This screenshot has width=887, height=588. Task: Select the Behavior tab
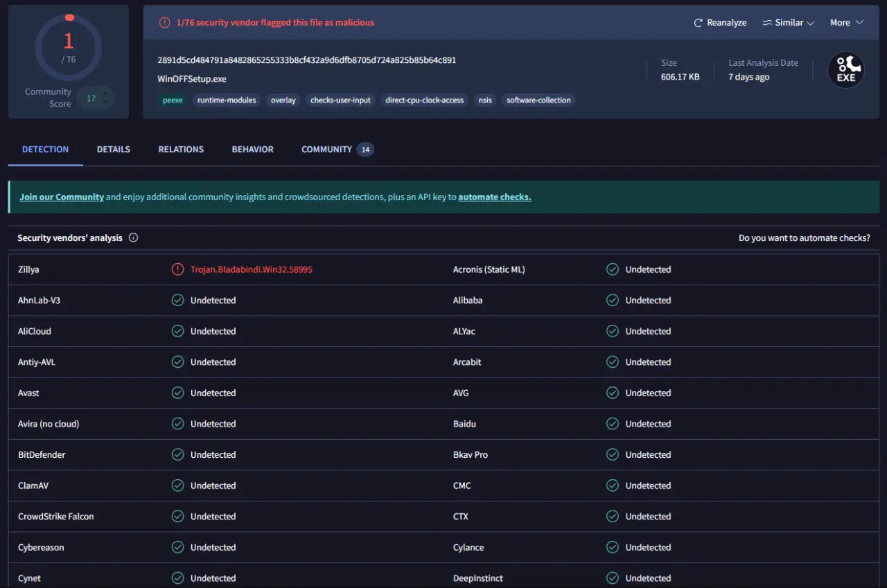(x=252, y=149)
